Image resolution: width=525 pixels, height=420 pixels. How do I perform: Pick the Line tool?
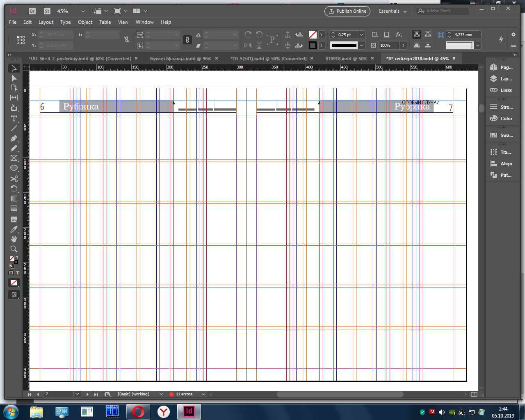[x=14, y=128]
